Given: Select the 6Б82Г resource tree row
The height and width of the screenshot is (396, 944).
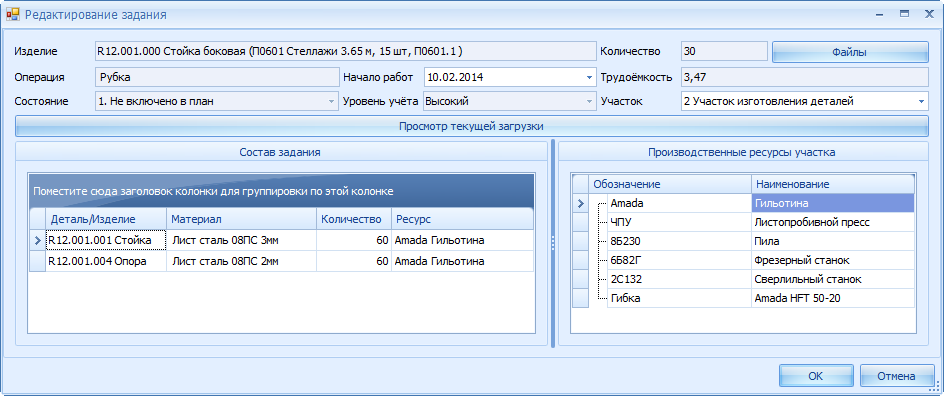Looking at the screenshot, I should tap(679, 260).
